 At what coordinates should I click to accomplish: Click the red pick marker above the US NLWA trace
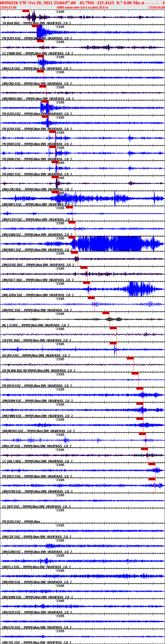coord(130,358)
